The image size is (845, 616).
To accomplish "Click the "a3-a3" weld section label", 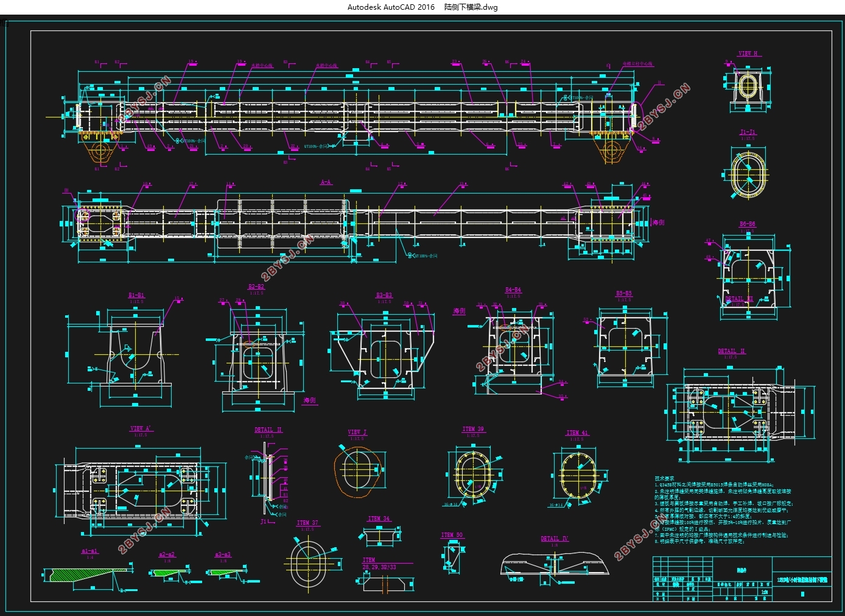I will pyautogui.click(x=223, y=555).
